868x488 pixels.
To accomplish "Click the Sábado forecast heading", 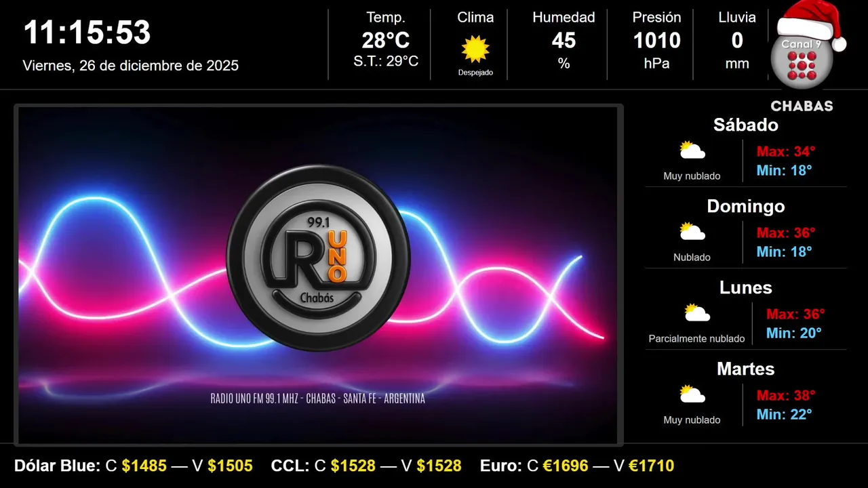I will [x=746, y=125].
